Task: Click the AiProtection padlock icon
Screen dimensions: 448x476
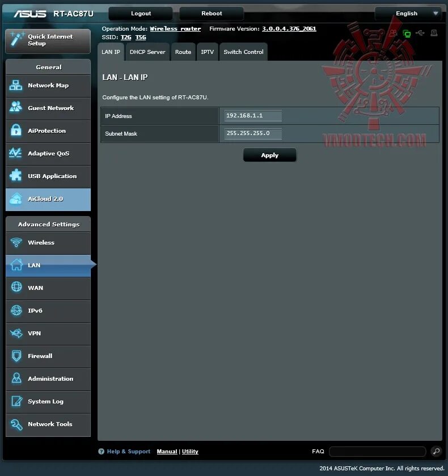Action: [x=16, y=130]
